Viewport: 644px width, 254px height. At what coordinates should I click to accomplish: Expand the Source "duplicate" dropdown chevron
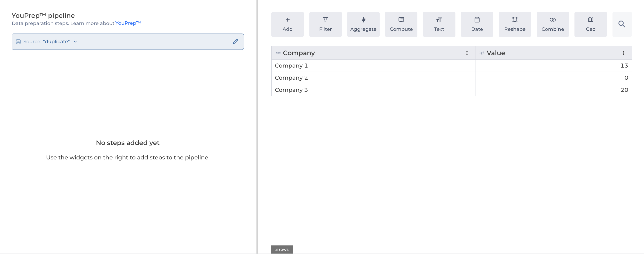75,41
